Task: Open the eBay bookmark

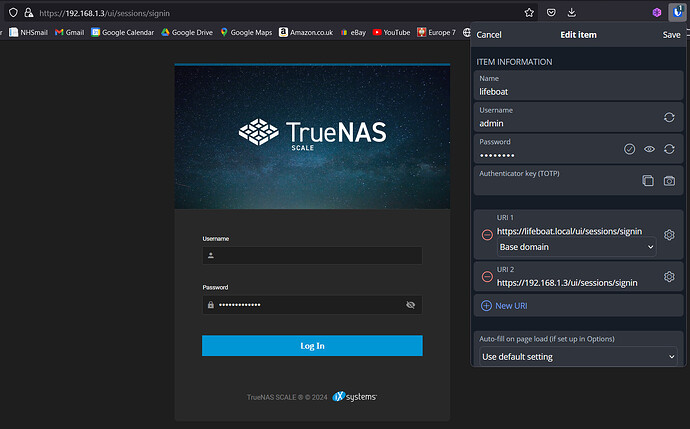Action: (x=353, y=32)
